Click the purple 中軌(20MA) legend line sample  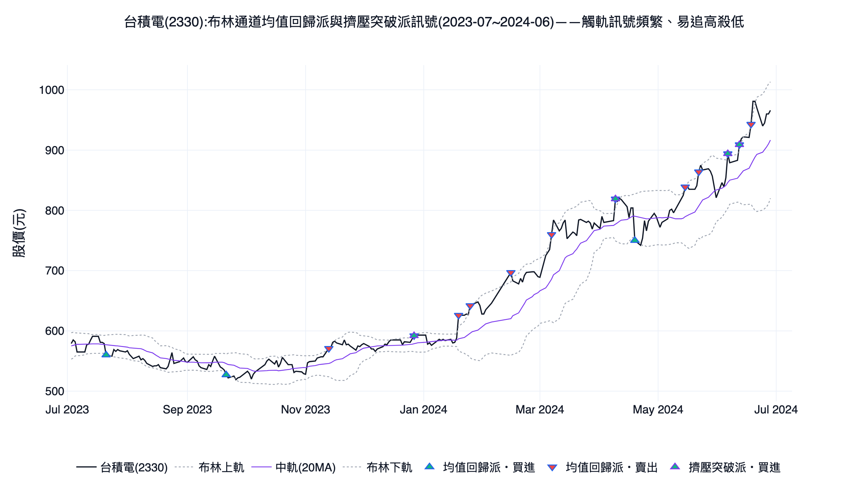click(x=261, y=468)
